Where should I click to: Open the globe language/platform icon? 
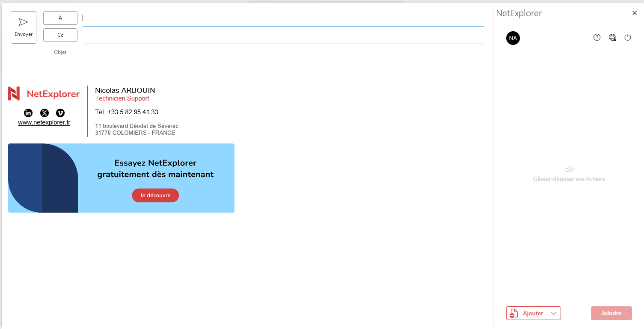(612, 38)
